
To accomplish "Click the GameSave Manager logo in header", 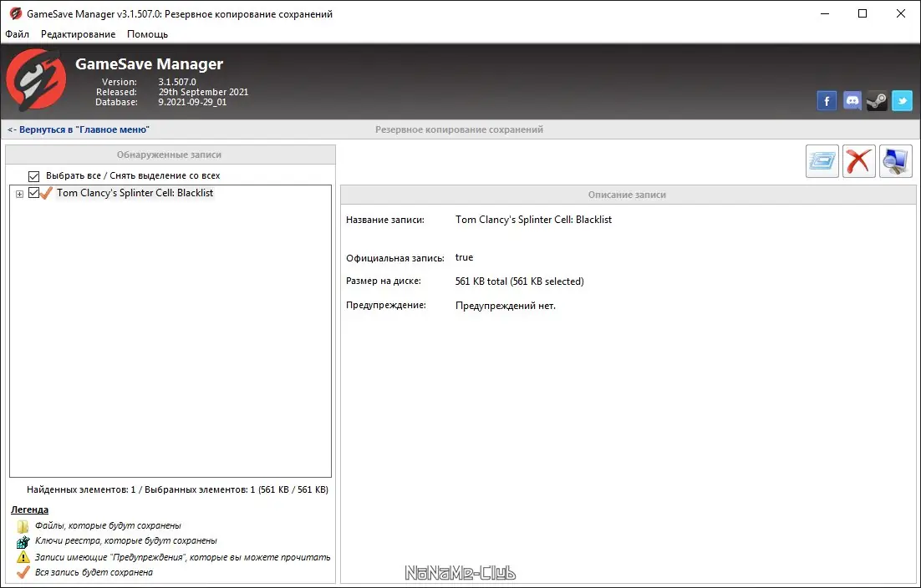I will (37, 80).
